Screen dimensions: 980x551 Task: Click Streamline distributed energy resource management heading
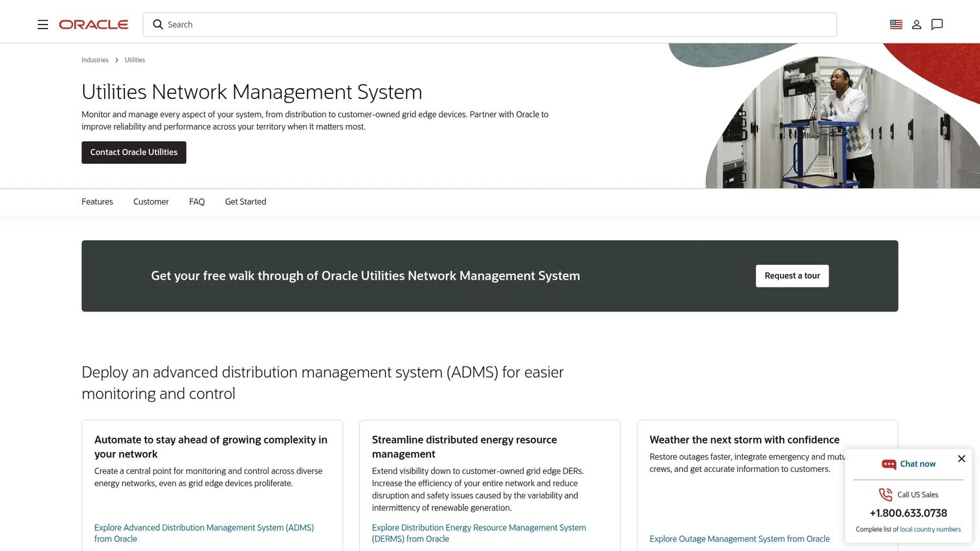(464, 447)
